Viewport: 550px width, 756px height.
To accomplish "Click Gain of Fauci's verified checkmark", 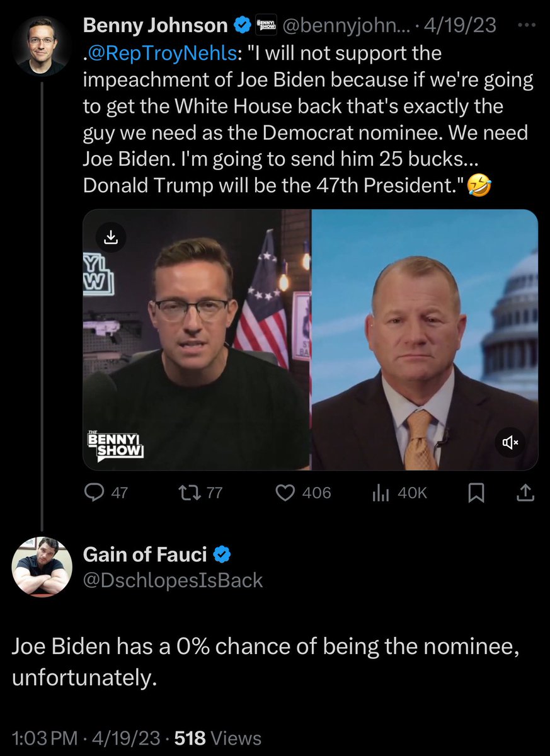I will pos(222,555).
